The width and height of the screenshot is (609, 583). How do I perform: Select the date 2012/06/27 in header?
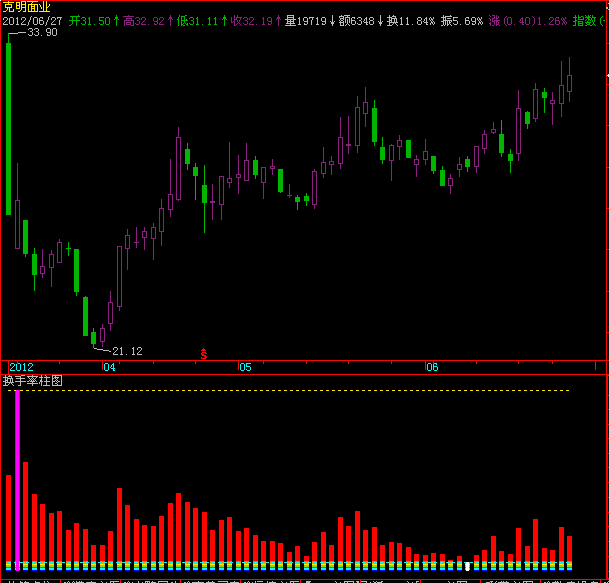pos(33,21)
